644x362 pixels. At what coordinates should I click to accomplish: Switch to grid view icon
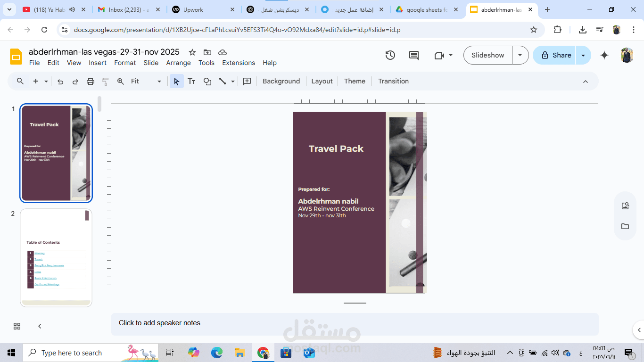pos(17,326)
